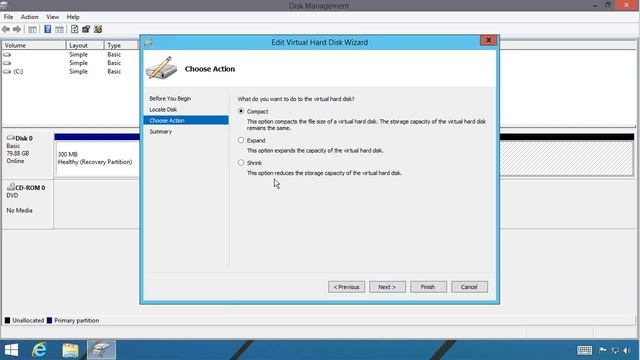The width and height of the screenshot is (640, 360).
Task: Click the Show/Hide Action Pane toolbar icon
Action: [60, 29]
